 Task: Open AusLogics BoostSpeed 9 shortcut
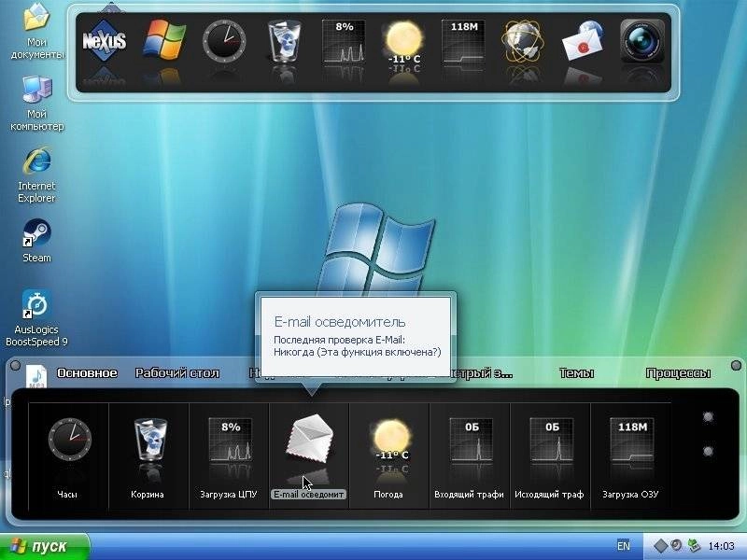[x=36, y=317]
